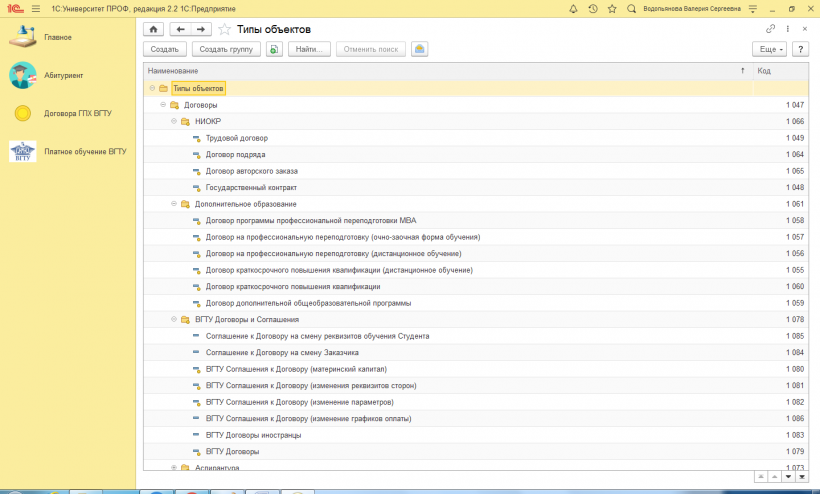Select ВГТУ Соглашения к Договору (материнский капитал)
The height and width of the screenshot is (494, 820).
tap(476, 369)
